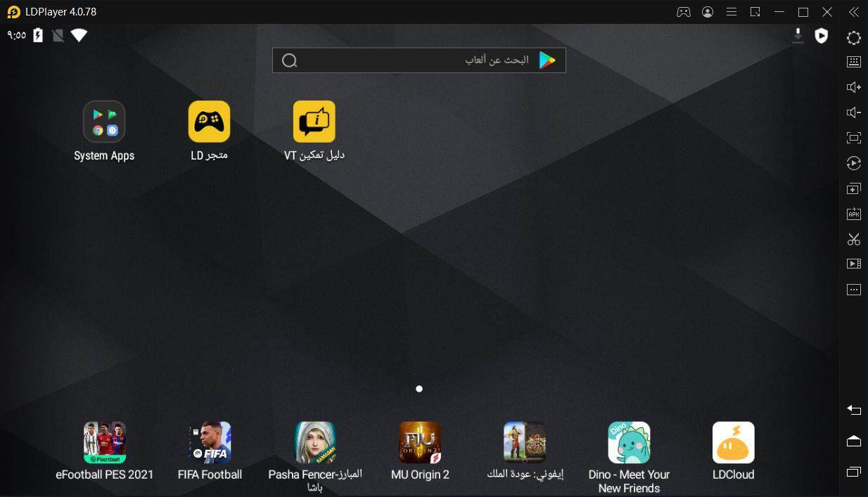
Task: Launch the Evony game icon
Action: click(525, 442)
